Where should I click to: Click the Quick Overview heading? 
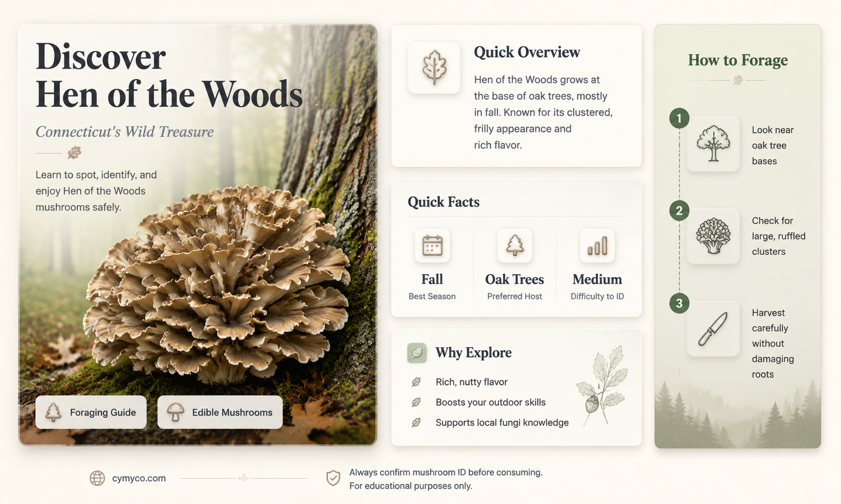click(x=527, y=52)
